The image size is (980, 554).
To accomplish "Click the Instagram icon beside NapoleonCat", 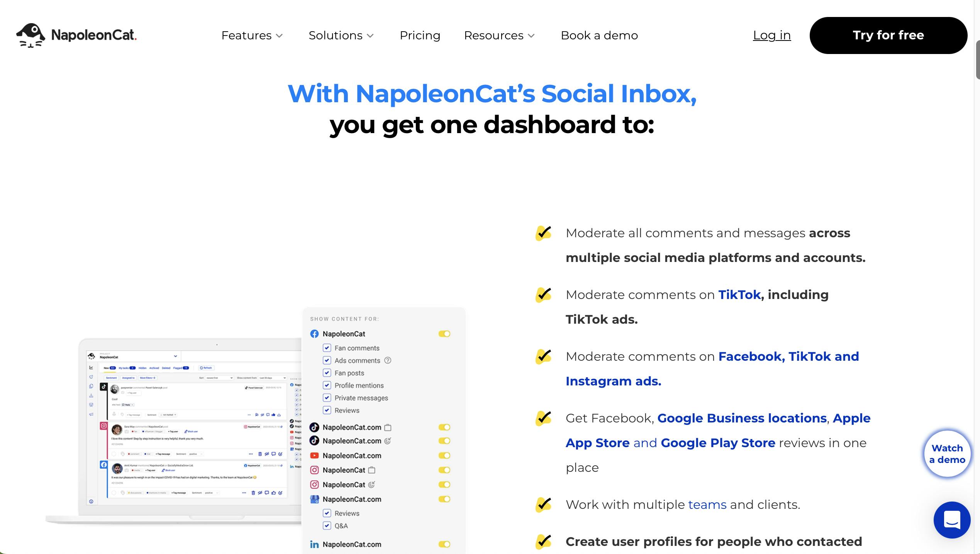I will pos(314,470).
